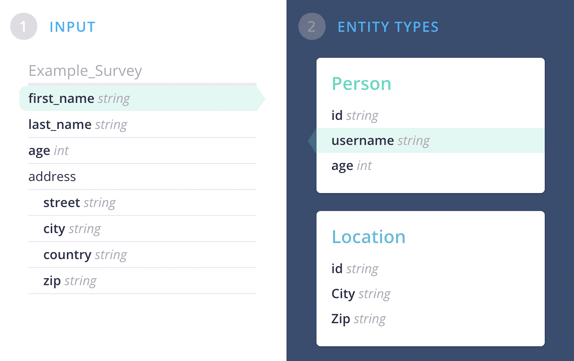Screen dimensions: 574x361
Task: Select the Person id property
Action: tap(430, 115)
